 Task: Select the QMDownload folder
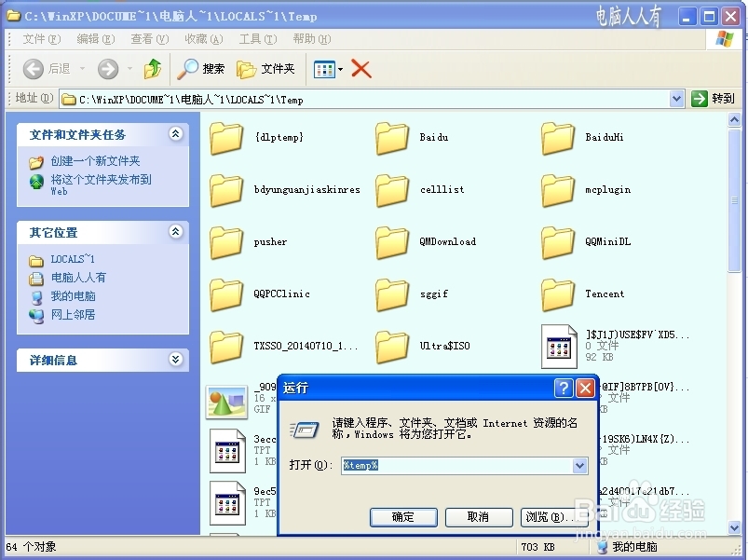[x=426, y=242]
